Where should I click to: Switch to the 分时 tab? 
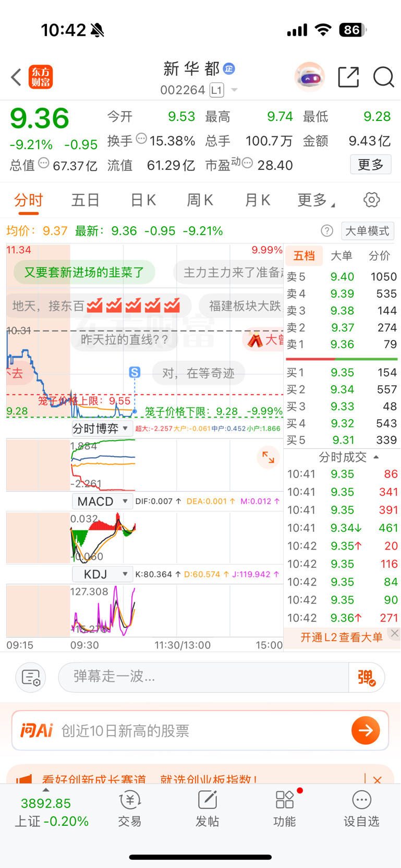tap(28, 200)
